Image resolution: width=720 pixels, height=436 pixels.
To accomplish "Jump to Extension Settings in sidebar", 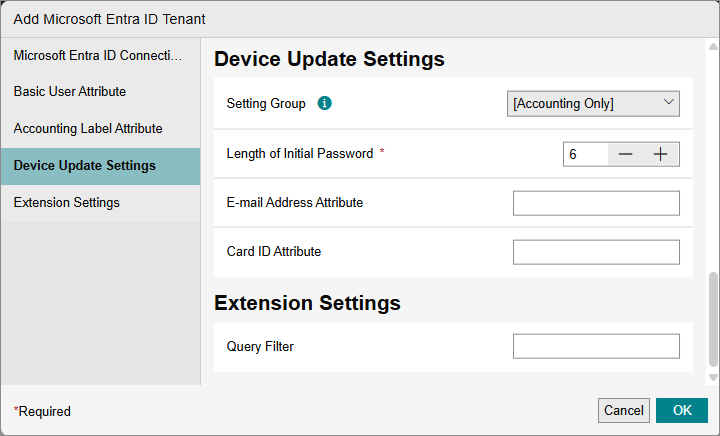I will click(101, 203).
